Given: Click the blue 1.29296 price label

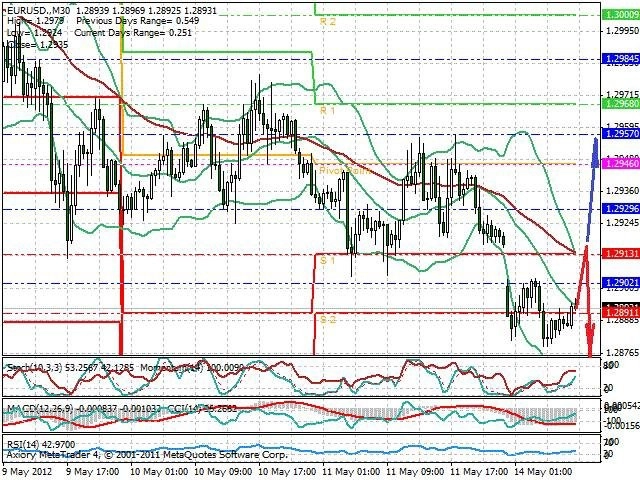Looking at the screenshot, I should (621, 209).
